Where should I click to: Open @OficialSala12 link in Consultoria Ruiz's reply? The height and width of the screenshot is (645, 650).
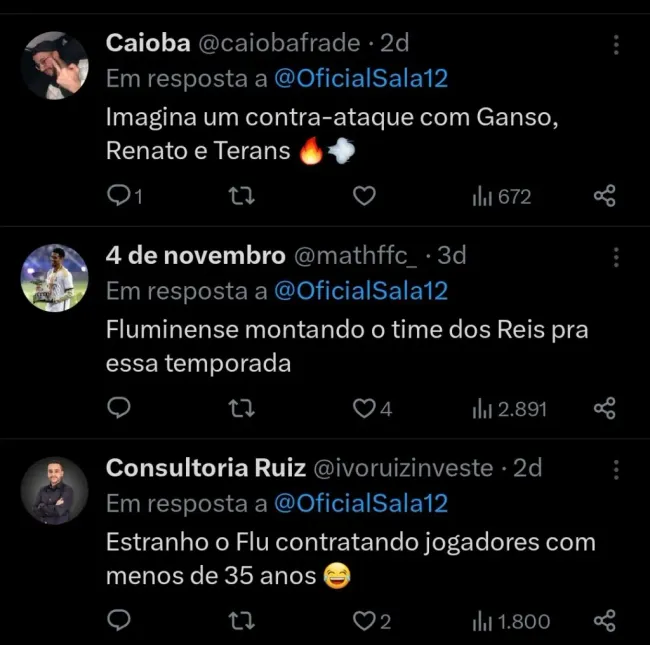tap(360, 503)
